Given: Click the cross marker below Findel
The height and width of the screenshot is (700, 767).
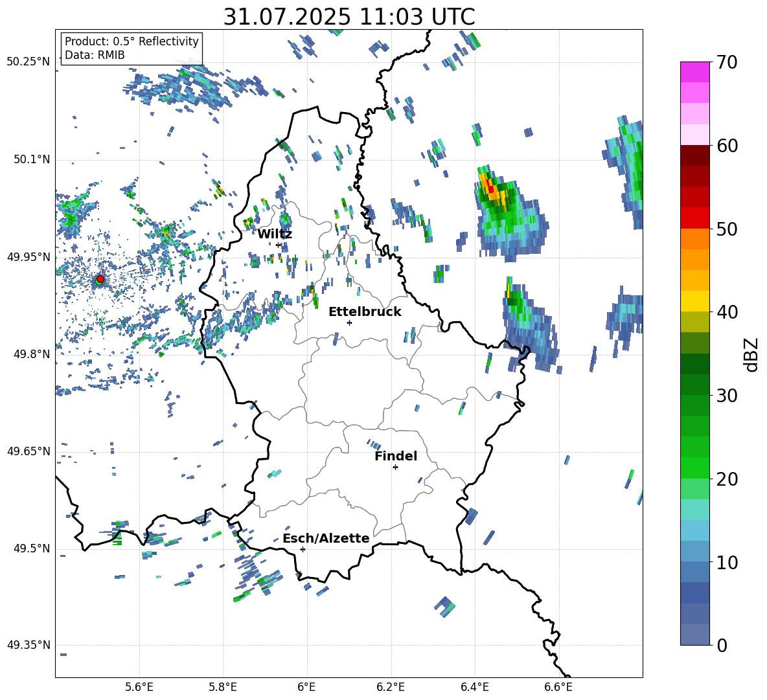Looking at the screenshot, I should [x=395, y=468].
